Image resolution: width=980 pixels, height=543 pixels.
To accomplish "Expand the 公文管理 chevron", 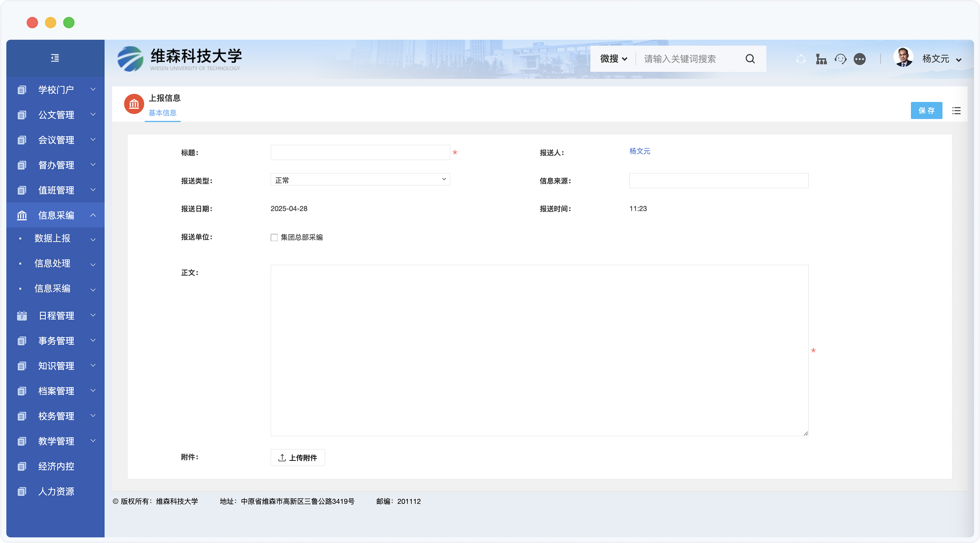I will point(93,114).
